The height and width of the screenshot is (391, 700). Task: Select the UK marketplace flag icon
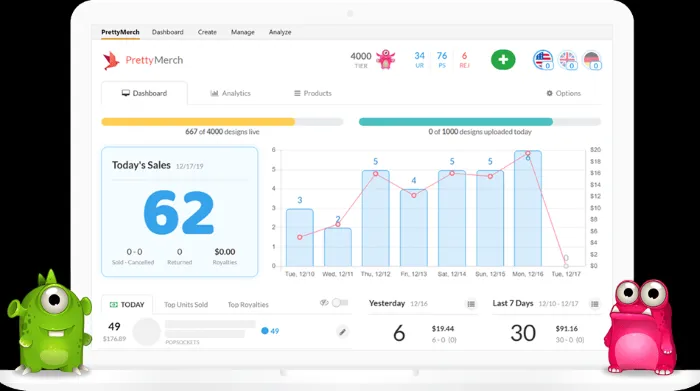point(567,59)
